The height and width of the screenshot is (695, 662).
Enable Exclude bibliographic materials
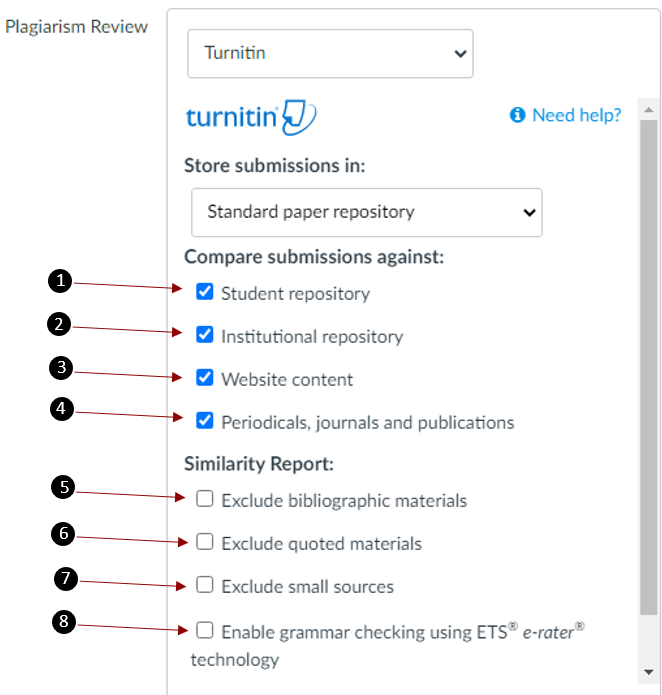coord(205,498)
